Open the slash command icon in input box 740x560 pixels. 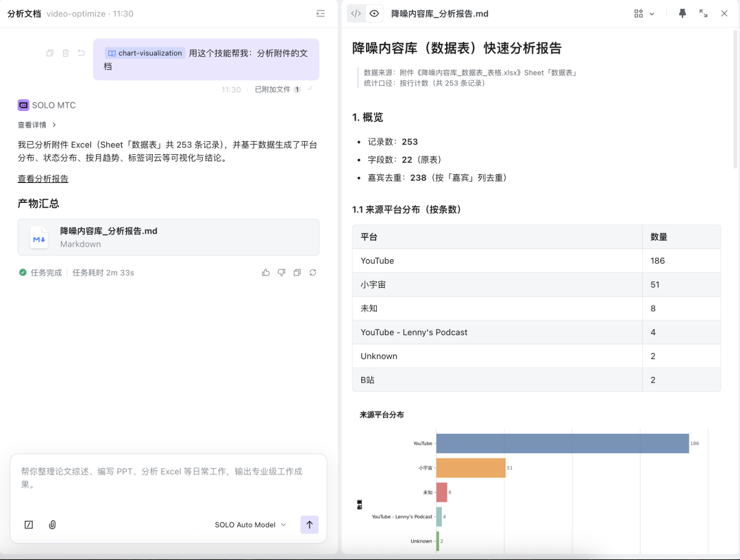(28, 524)
